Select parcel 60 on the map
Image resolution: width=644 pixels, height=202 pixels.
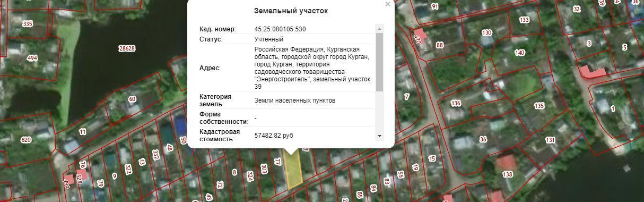pyautogui.click(x=132, y=99)
